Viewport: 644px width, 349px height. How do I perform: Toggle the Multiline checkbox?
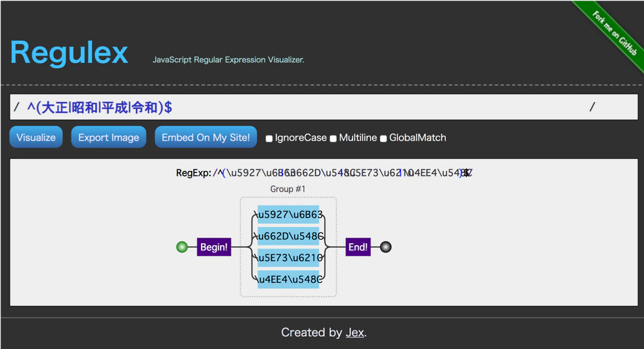pos(333,139)
